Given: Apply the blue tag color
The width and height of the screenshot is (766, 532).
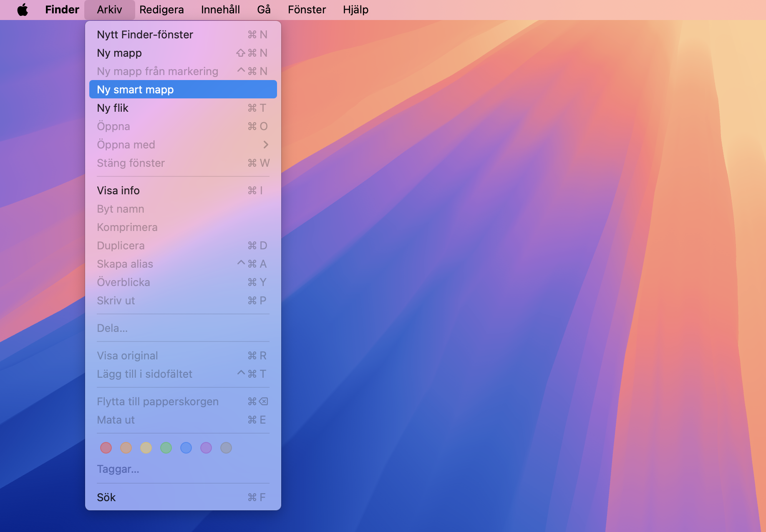Looking at the screenshot, I should pyautogui.click(x=186, y=448).
